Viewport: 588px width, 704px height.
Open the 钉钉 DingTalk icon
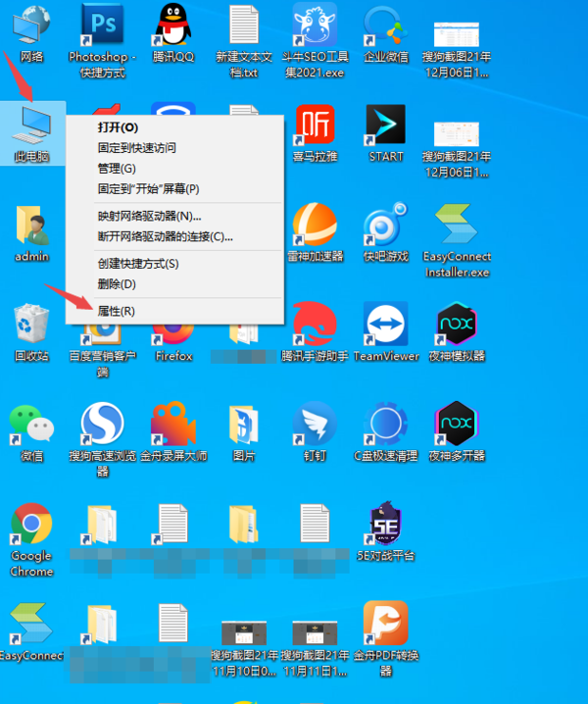[x=314, y=423]
